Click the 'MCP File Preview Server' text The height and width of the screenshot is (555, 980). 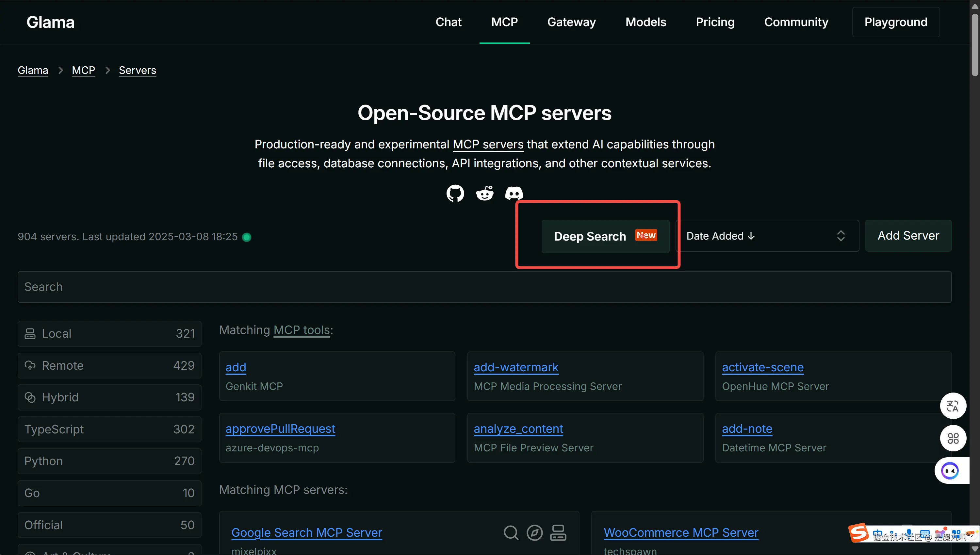coord(534,448)
